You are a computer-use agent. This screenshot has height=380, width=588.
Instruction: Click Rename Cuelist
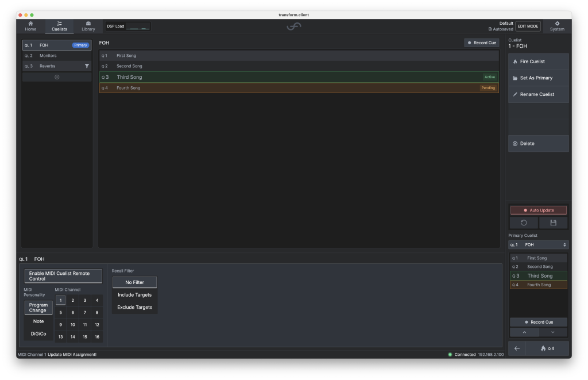[538, 95]
